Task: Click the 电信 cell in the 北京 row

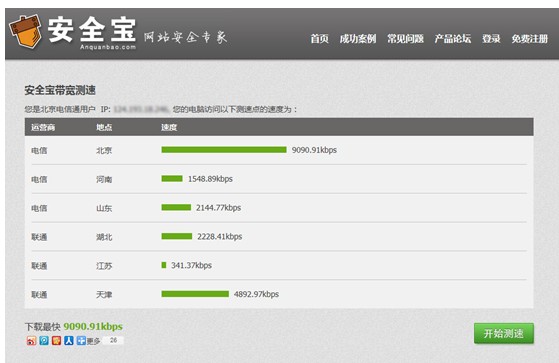Action: pos(39,150)
